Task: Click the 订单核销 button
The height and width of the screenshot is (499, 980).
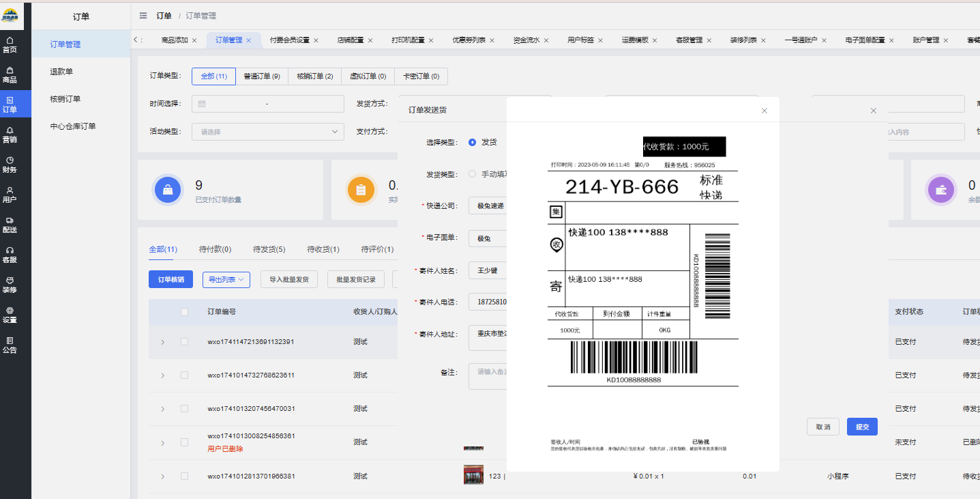Action: 170,279
